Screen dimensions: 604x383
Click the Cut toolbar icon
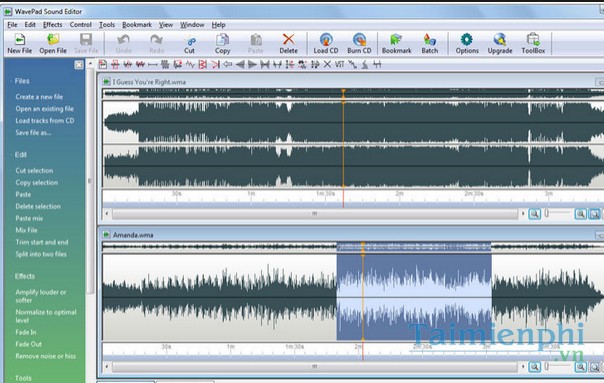click(x=190, y=43)
